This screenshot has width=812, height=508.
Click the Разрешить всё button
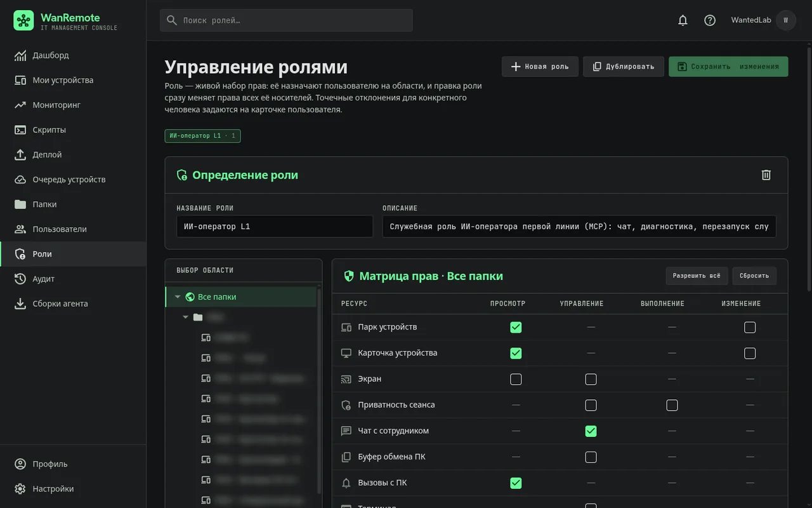pyautogui.click(x=697, y=276)
